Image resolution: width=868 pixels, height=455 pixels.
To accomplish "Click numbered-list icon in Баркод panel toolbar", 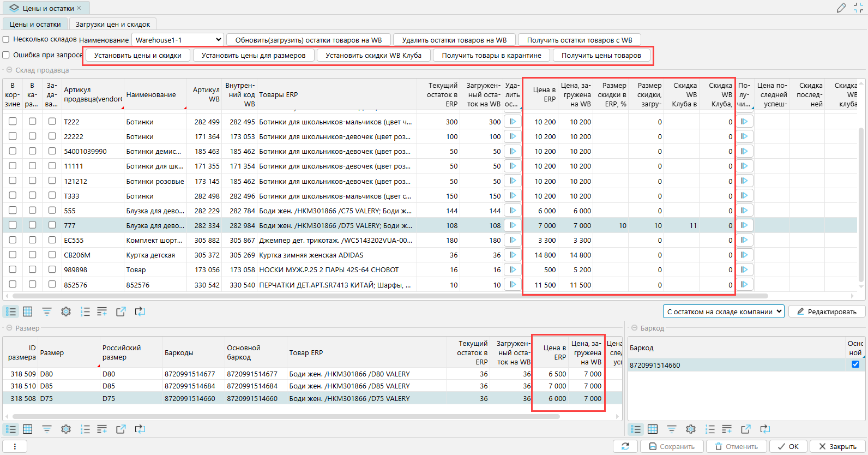I will [710, 429].
